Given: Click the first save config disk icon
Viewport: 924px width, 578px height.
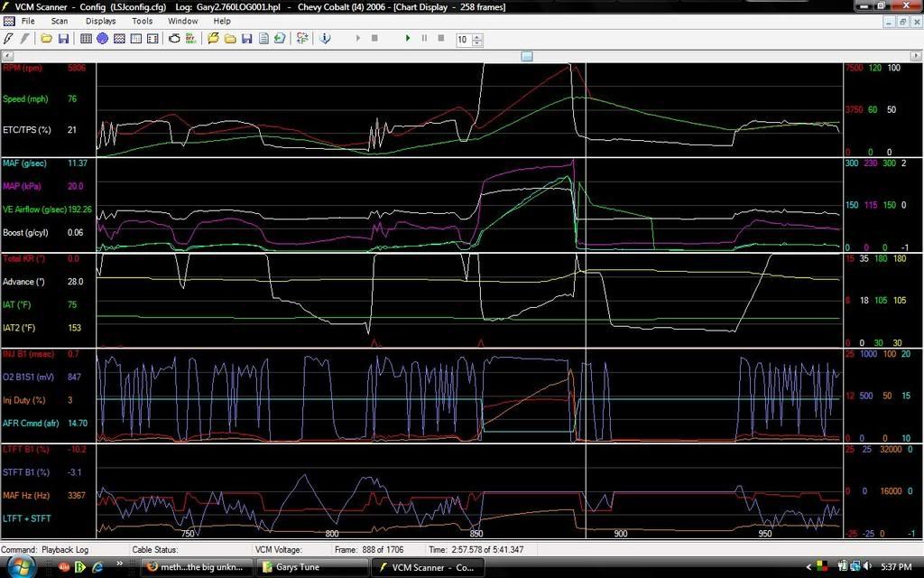Looking at the screenshot, I should pyautogui.click(x=63, y=39).
